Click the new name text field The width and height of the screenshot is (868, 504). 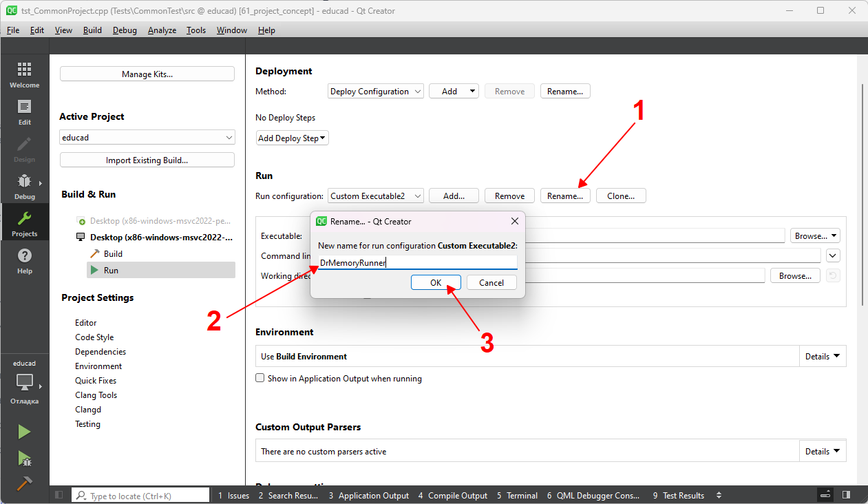coord(417,262)
